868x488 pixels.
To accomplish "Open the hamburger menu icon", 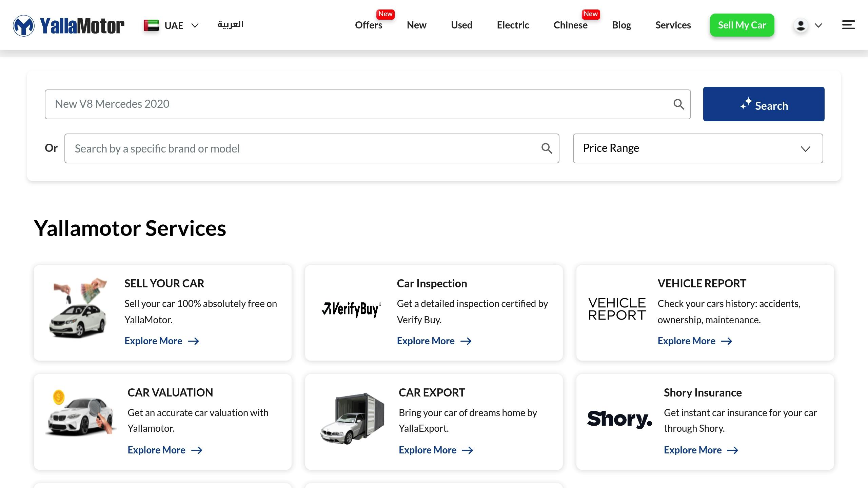I will (848, 25).
